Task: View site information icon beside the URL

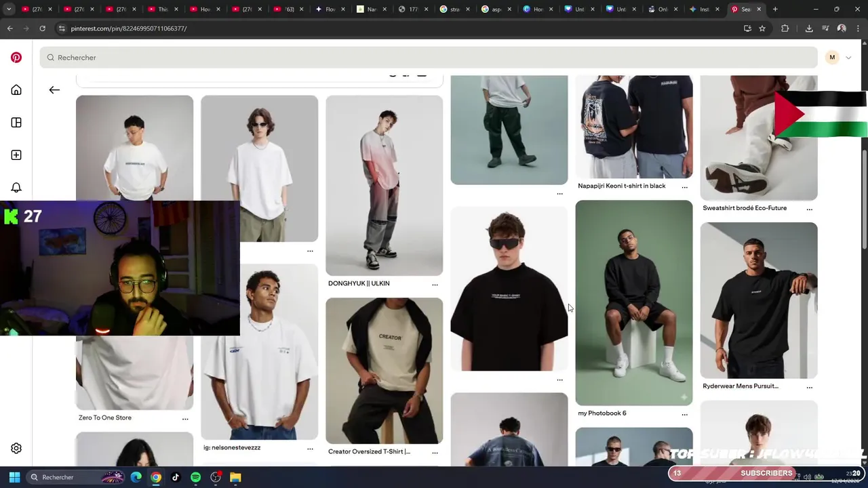Action: coord(62,28)
